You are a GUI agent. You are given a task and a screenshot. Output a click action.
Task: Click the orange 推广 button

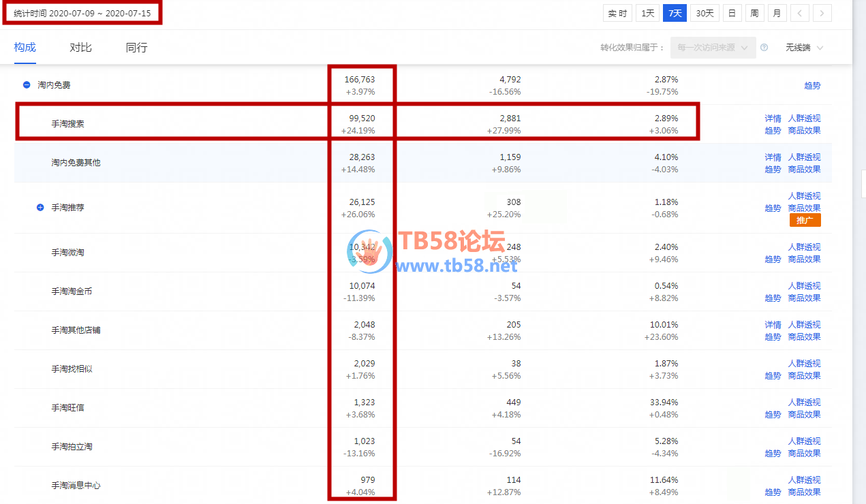click(805, 220)
